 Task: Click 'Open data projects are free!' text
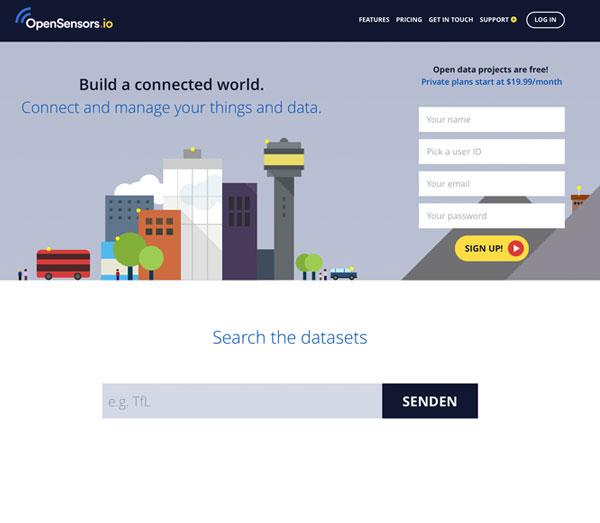(x=491, y=70)
